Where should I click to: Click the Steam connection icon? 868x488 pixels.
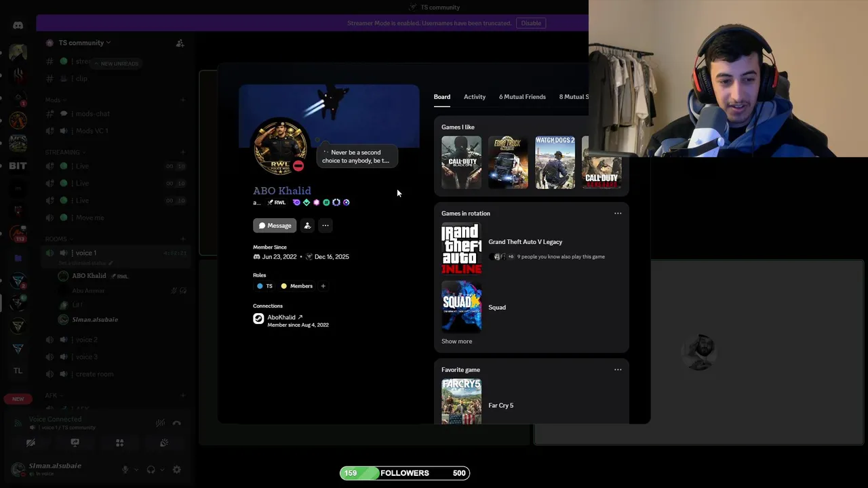pos(258,319)
